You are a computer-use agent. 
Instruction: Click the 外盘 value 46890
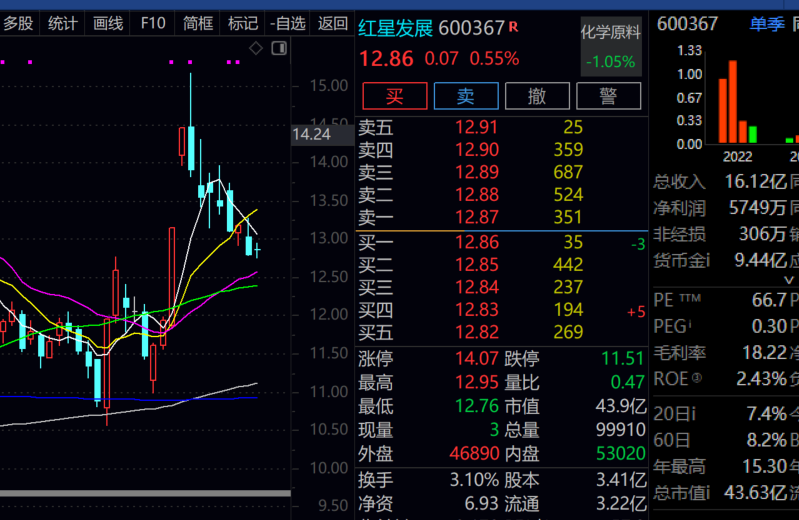coord(474,453)
